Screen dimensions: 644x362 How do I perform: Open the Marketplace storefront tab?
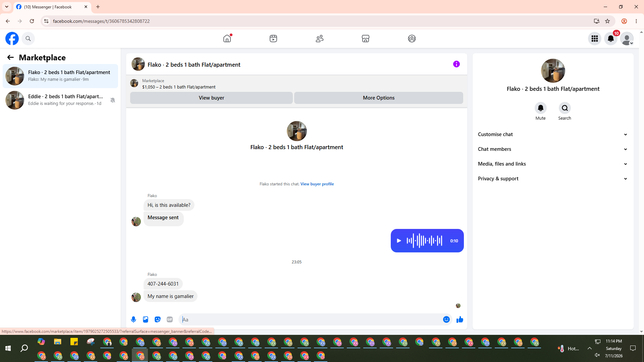[x=366, y=39]
